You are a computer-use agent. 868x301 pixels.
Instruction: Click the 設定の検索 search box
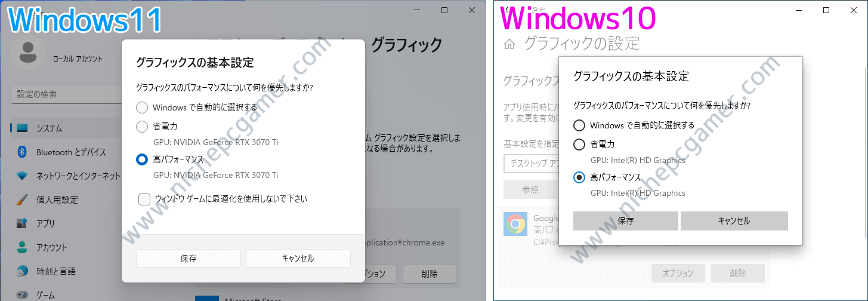(66, 94)
